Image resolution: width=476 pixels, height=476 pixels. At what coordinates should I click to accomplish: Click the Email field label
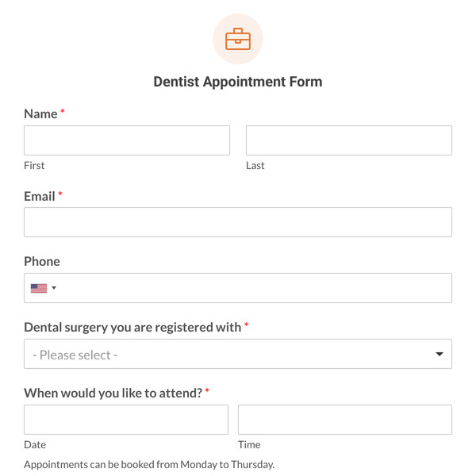tap(40, 196)
